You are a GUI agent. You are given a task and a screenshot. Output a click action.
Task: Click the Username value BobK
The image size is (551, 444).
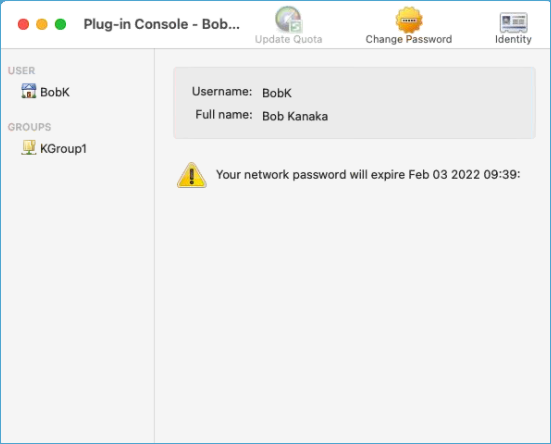pyautogui.click(x=277, y=93)
